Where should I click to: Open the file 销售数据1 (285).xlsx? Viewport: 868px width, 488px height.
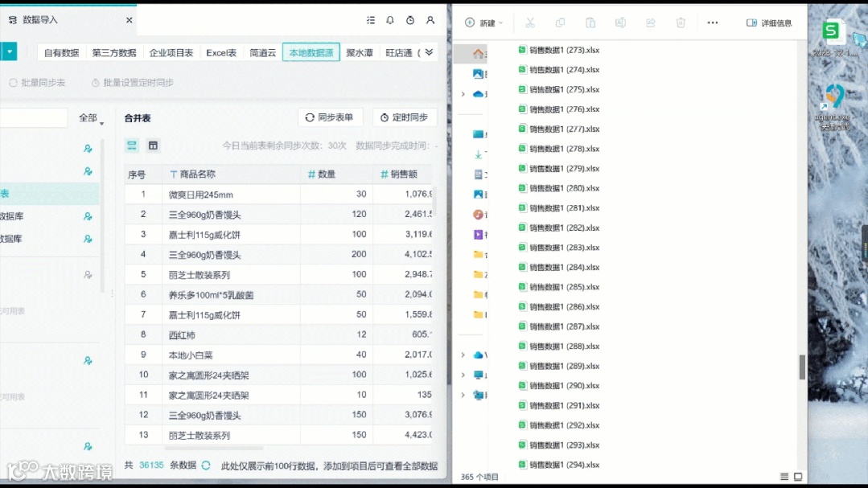pyautogui.click(x=562, y=286)
